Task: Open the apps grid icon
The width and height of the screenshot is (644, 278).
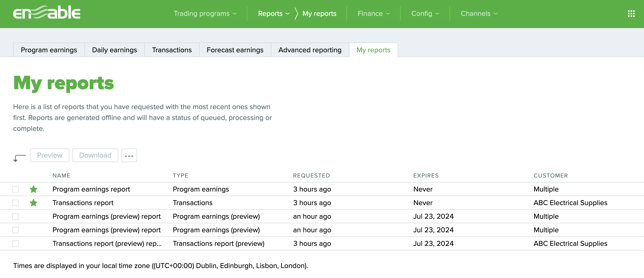Action: pos(631,14)
